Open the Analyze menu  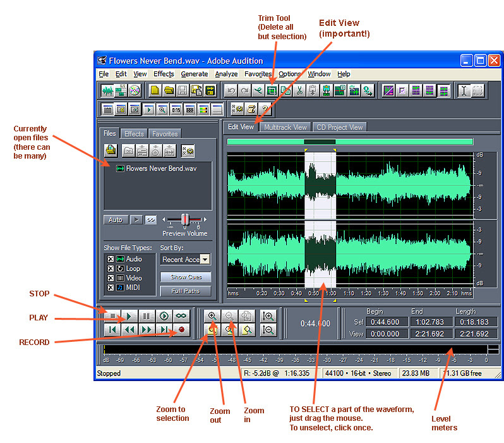point(226,74)
